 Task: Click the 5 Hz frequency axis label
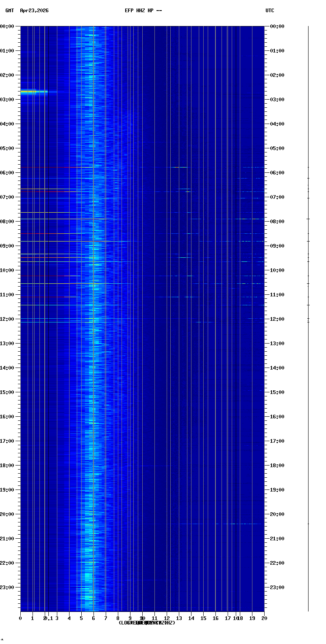coord(81,618)
